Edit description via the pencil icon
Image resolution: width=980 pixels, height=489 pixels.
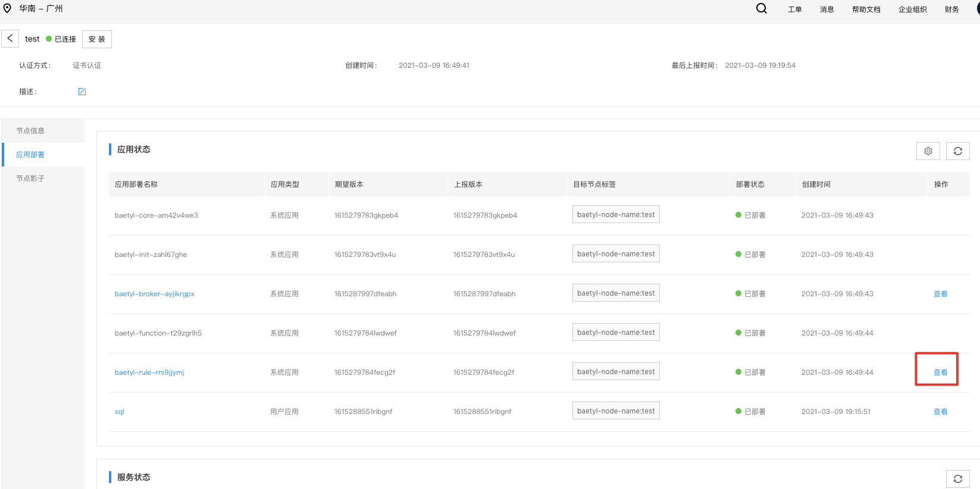[x=82, y=92]
